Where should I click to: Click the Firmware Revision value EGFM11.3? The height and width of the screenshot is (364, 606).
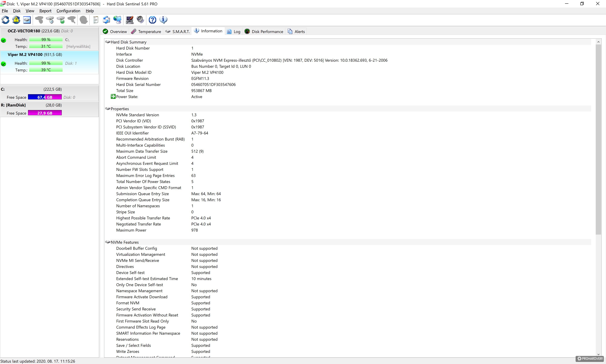pyautogui.click(x=200, y=79)
